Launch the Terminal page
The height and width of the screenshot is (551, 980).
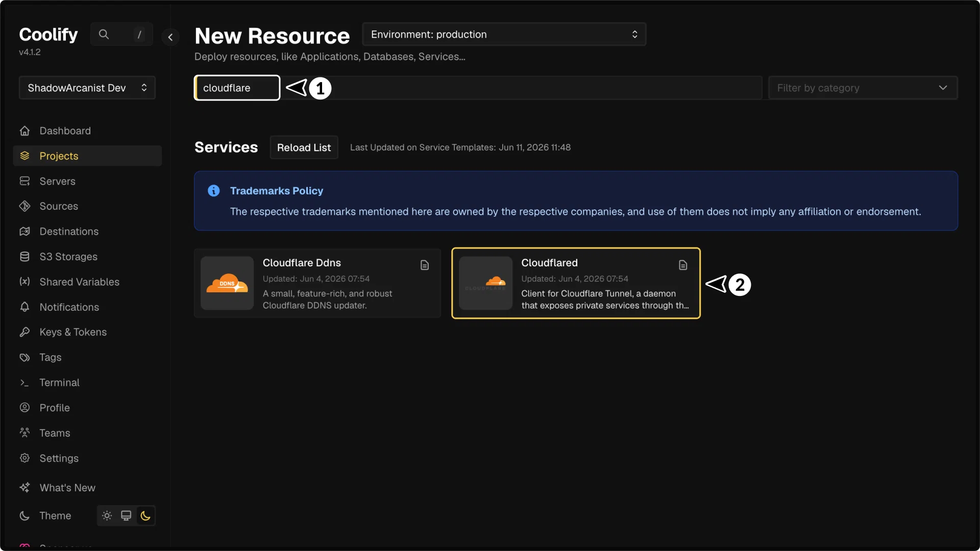pyautogui.click(x=87, y=383)
